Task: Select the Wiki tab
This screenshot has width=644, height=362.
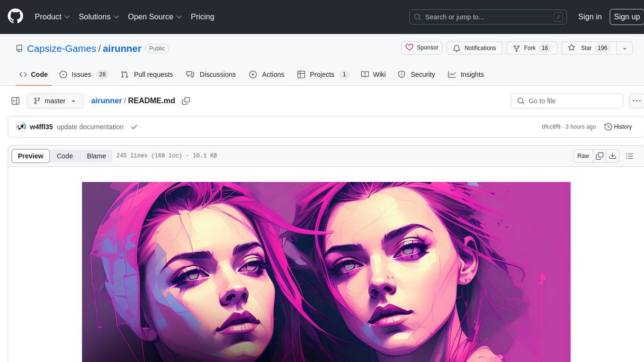Action: [373, 74]
